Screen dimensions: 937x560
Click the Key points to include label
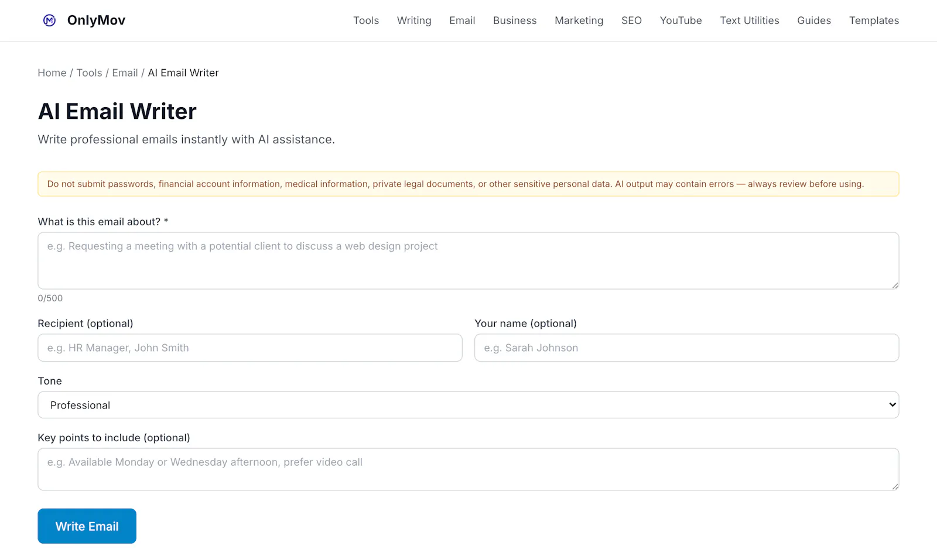click(x=114, y=438)
